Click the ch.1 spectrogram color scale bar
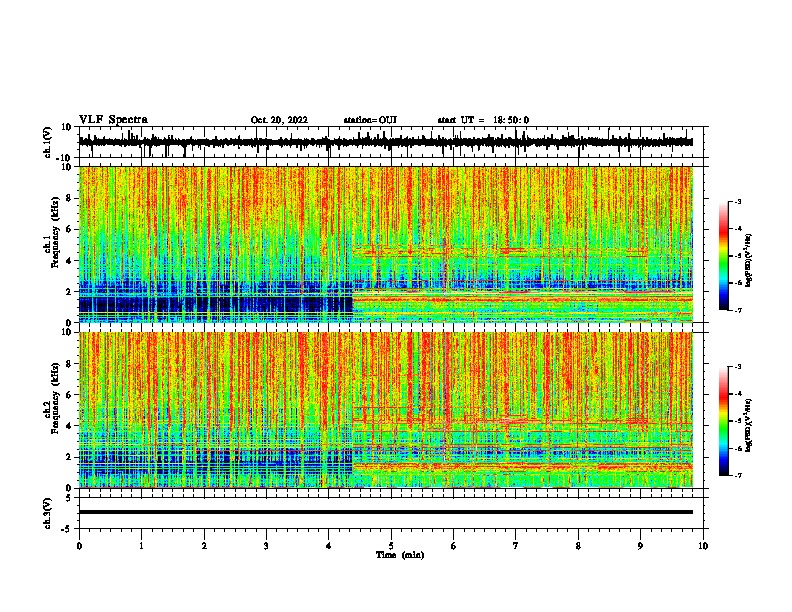Image resolution: width=792 pixels, height=612 pixels. [x=723, y=256]
